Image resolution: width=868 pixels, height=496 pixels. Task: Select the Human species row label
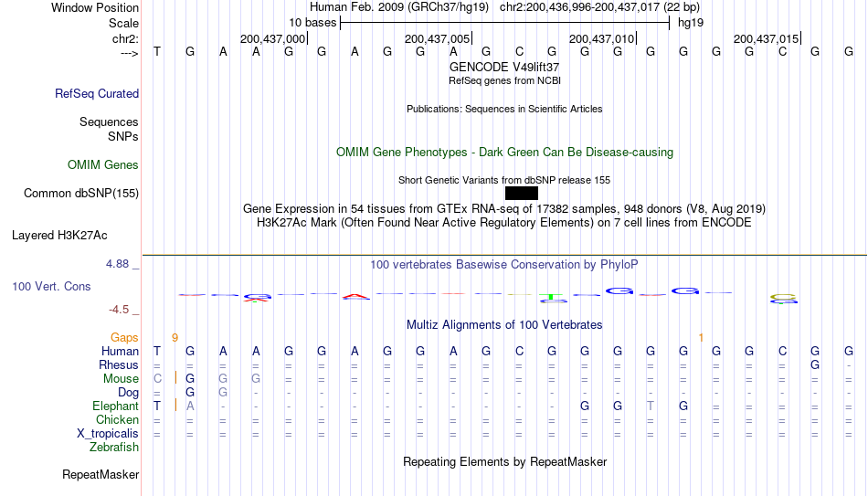tap(120, 352)
